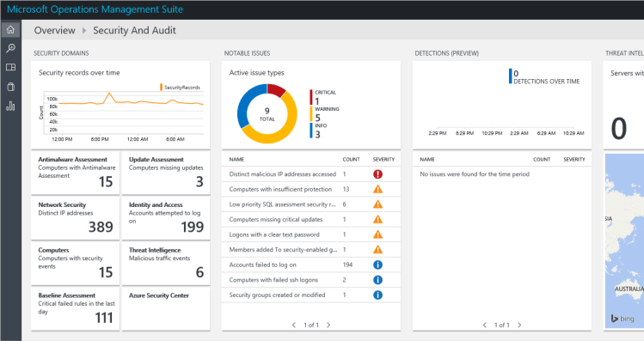Click the critical severity icon for malicious IP row
Image resolution: width=644 pixels, height=341 pixels.
[x=377, y=174]
